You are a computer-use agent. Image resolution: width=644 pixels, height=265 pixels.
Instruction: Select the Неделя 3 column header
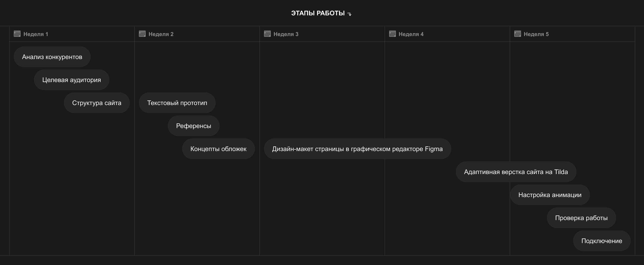click(x=286, y=34)
